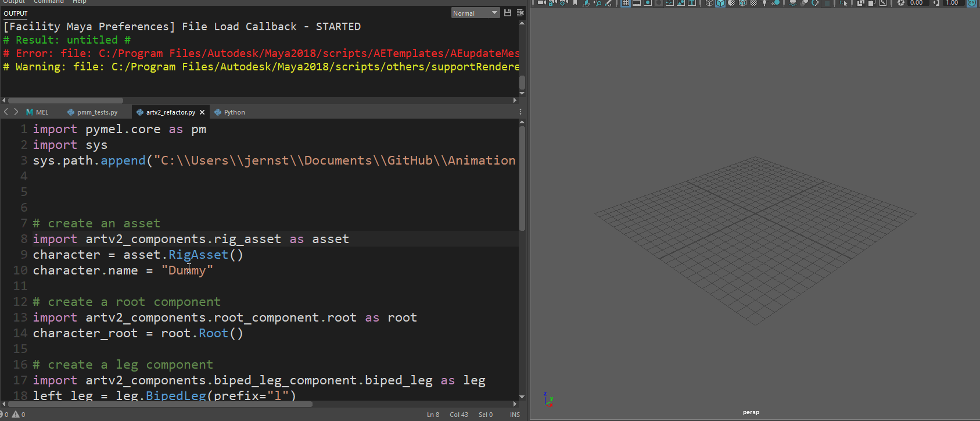Toggle the Field Chart display
The image size is (980, 421).
[x=670, y=3]
